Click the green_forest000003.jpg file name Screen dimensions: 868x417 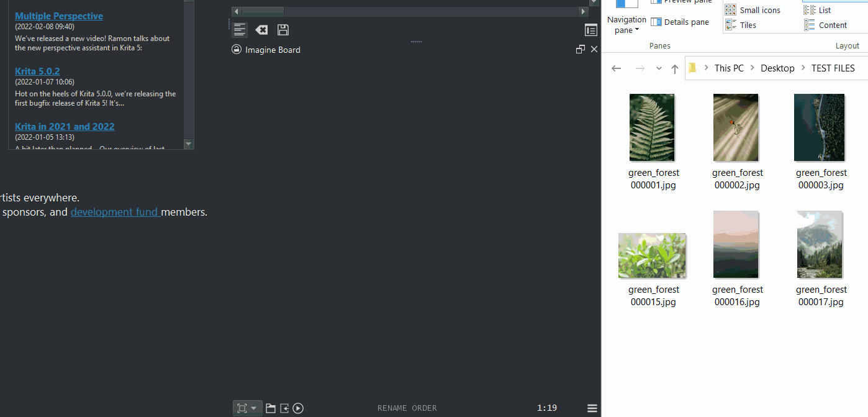coord(821,179)
